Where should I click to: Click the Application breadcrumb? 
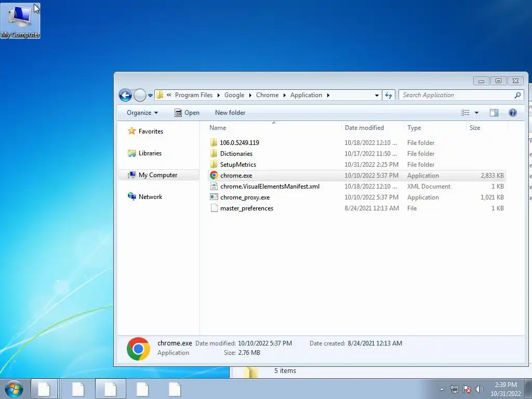(x=306, y=95)
